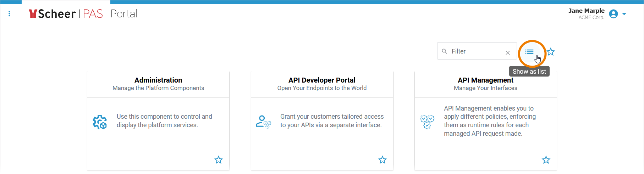Click the Portal heading text
The width and height of the screenshot is (644, 174).
click(x=124, y=14)
